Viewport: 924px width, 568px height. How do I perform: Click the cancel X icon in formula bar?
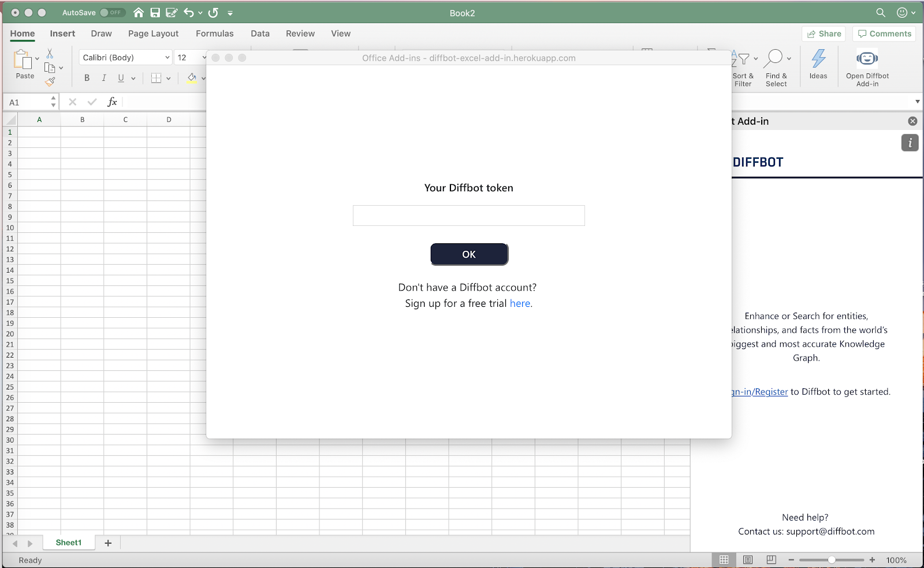tap(72, 102)
